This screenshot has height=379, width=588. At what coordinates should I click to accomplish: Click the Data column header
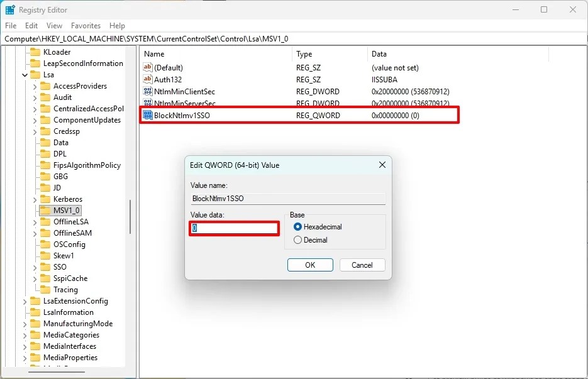[458, 54]
